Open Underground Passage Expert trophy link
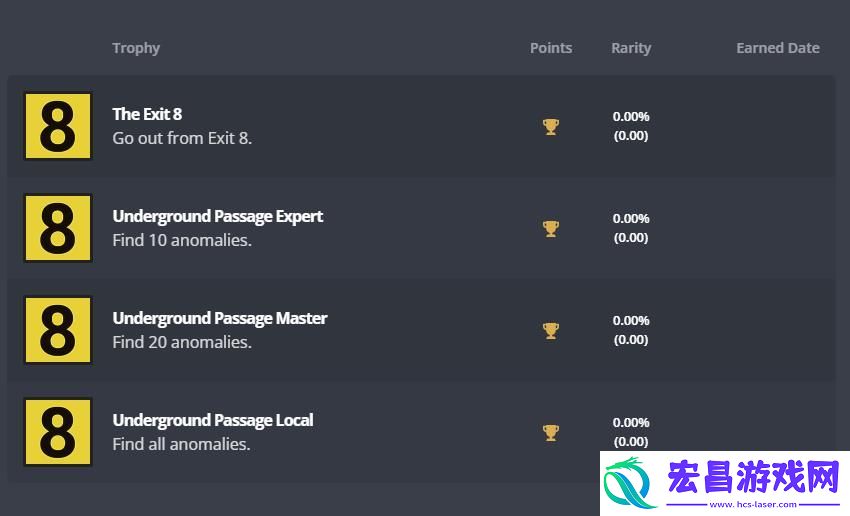 (x=217, y=216)
